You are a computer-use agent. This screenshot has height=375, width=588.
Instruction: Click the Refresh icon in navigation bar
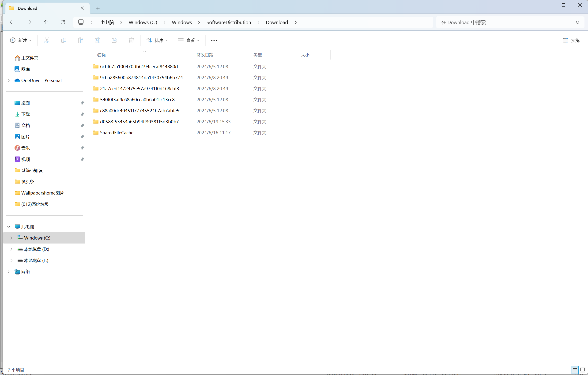coord(63,22)
